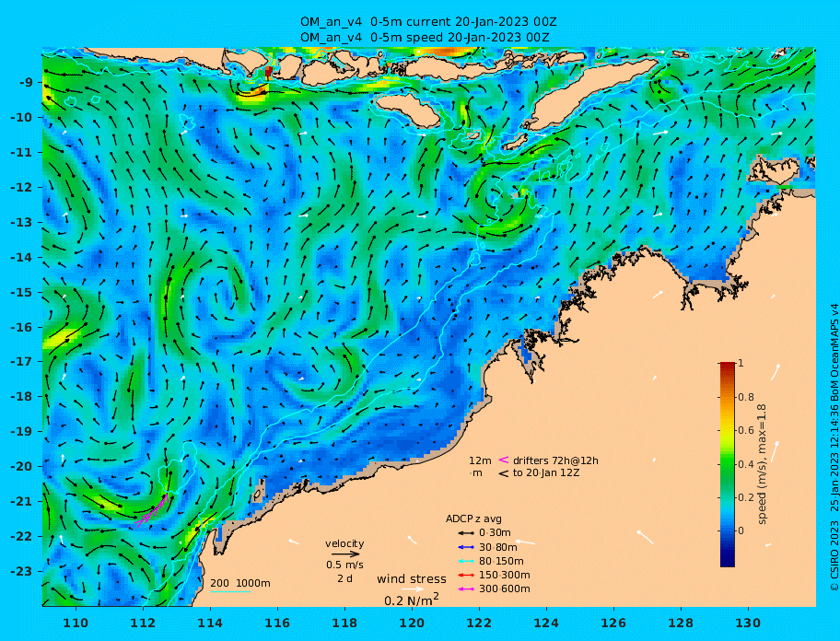Viewport: 840px width, 641px height.
Task: Click the latitude axis label '-9'
Action: point(26,83)
